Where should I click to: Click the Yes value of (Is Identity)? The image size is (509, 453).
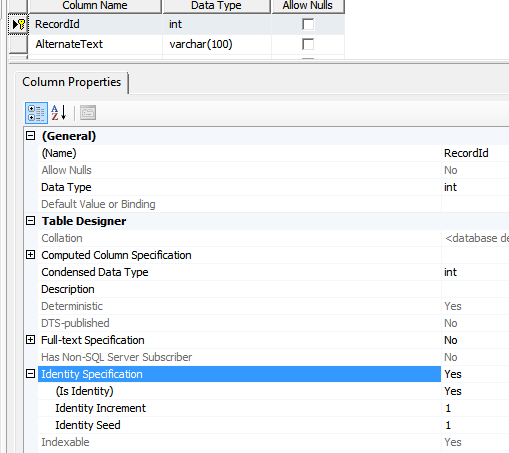click(x=475, y=391)
